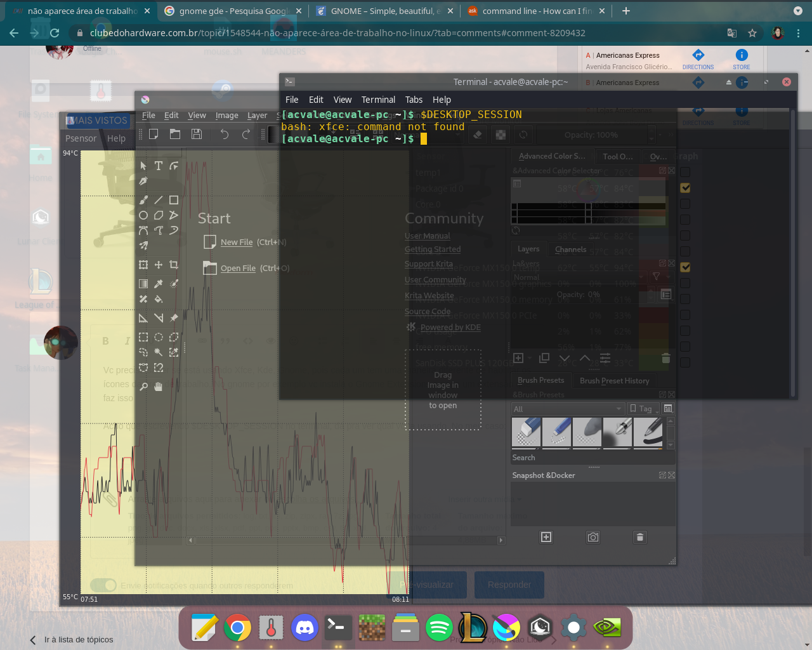Click the forum Responder button
Image resolution: width=812 pixels, height=650 pixels.
509,585
